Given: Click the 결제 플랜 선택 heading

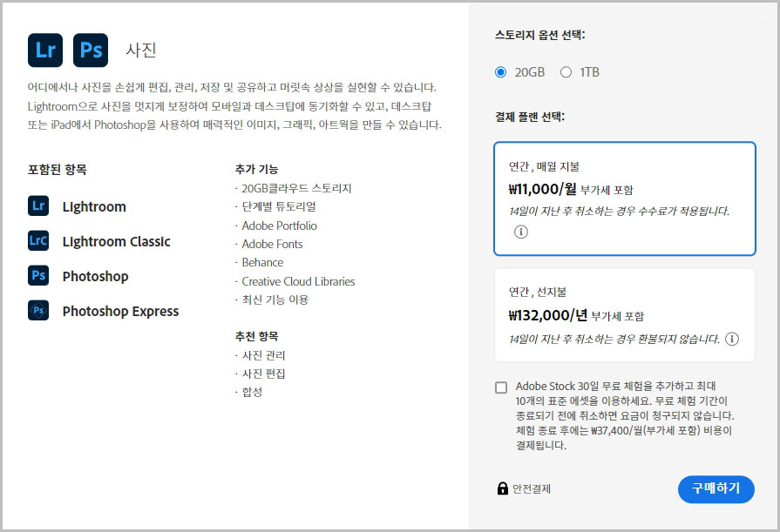Looking at the screenshot, I should point(530,117).
